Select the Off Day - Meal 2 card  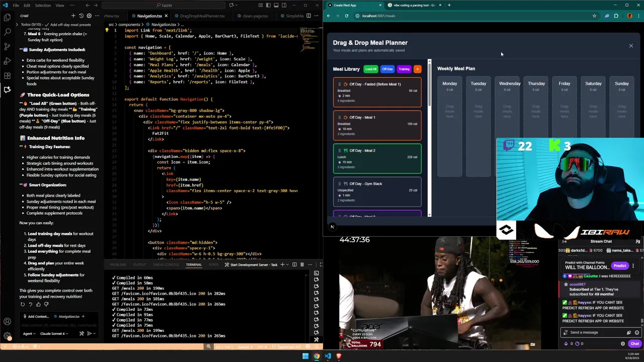click(377, 158)
